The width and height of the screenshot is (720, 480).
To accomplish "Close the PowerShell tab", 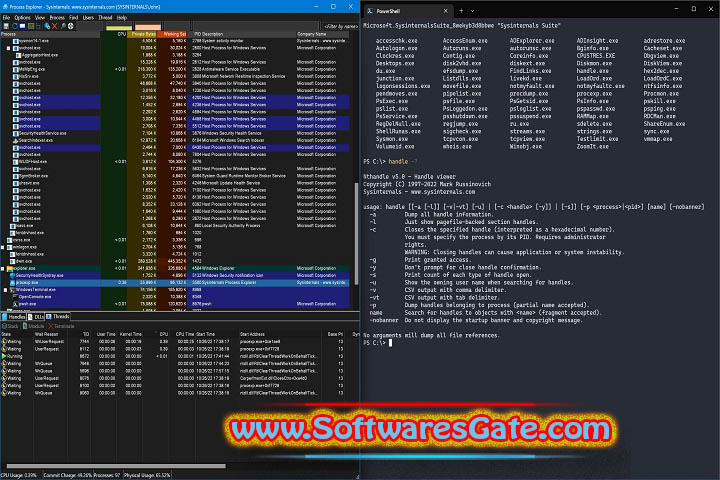I will 445,11.
